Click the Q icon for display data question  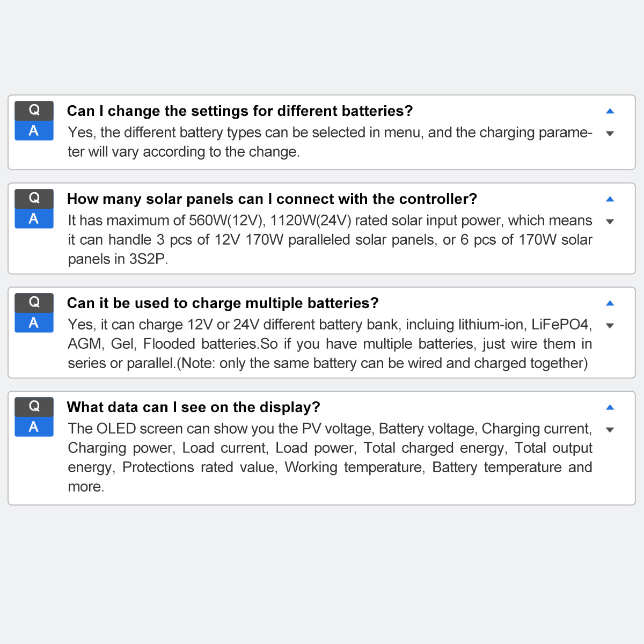click(x=34, y=407)
